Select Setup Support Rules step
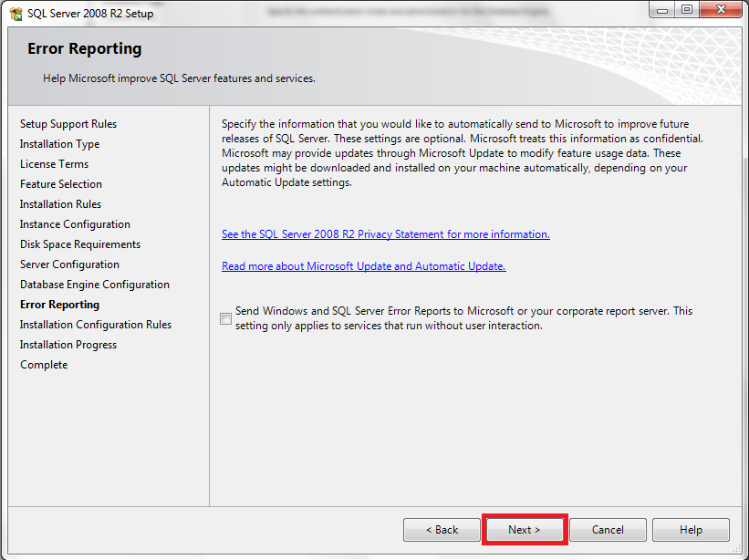Screen dimensions: 749x560 coord(68,124)
